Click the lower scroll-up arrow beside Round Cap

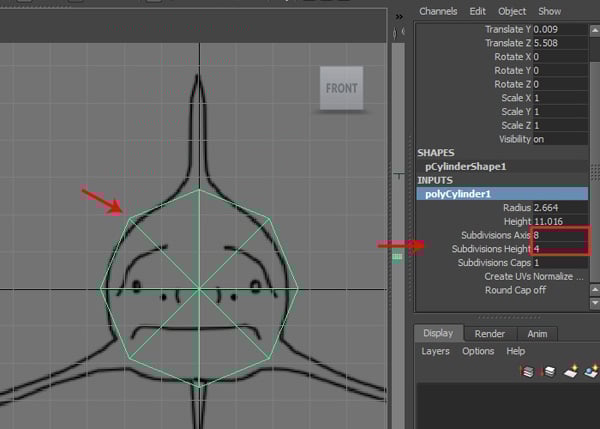(595, 290)
